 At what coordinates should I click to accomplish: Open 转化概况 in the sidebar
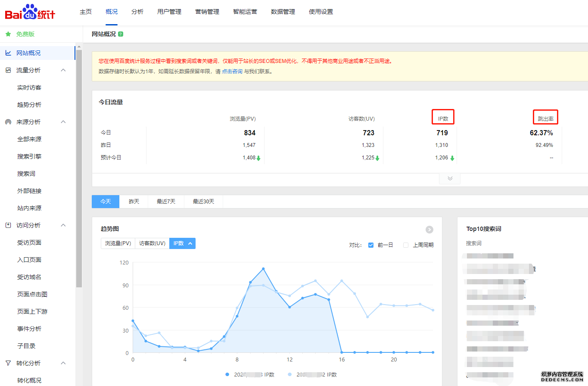coord(29,380)
